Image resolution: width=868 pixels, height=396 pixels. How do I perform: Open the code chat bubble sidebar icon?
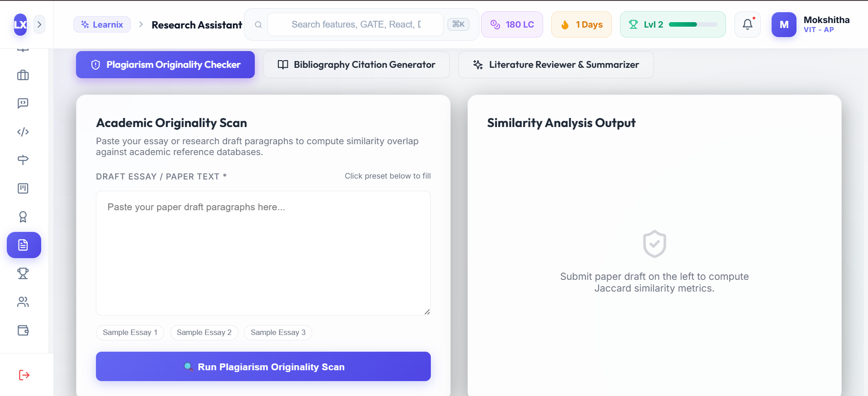[23, 104]
